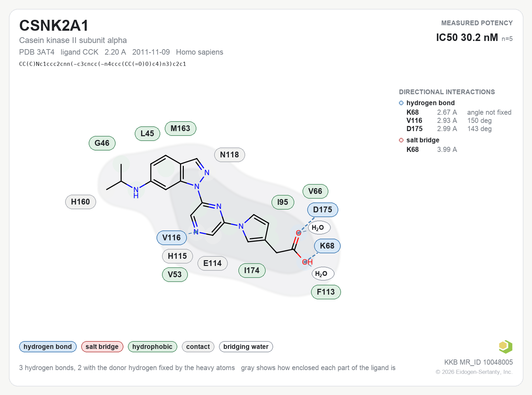Click the 'Casein kinase II subunit alpha' subtitle
The height and width of the screenshot is (395, 532).
pos(73,40)
